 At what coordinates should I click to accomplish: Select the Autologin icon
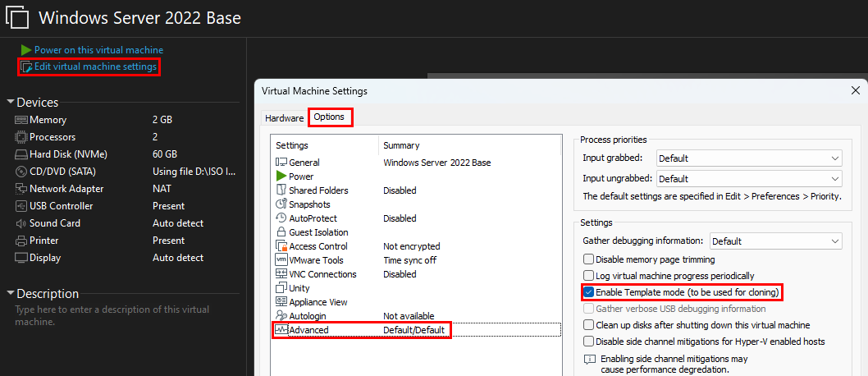(x=281, y=316)
